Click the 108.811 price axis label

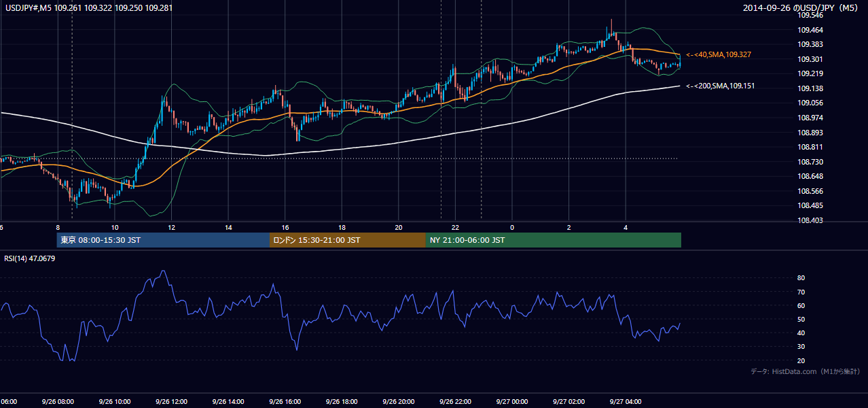coord(810,147)
